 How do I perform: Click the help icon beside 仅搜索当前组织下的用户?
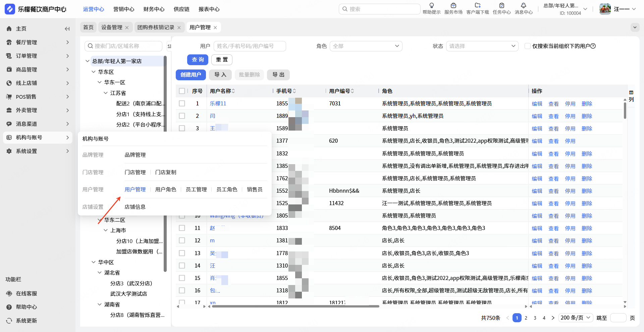[x=593, y=46]
